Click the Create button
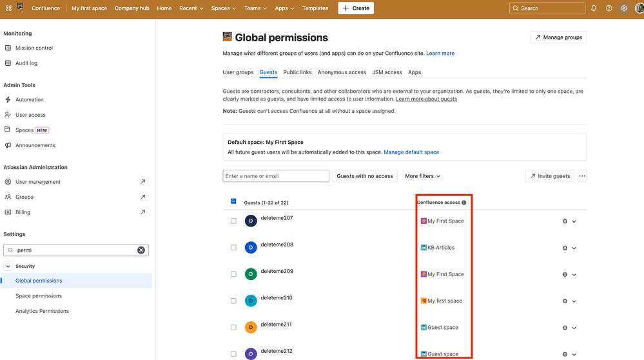The height and width of the screenshot is (360, 644). coord(356,8)
